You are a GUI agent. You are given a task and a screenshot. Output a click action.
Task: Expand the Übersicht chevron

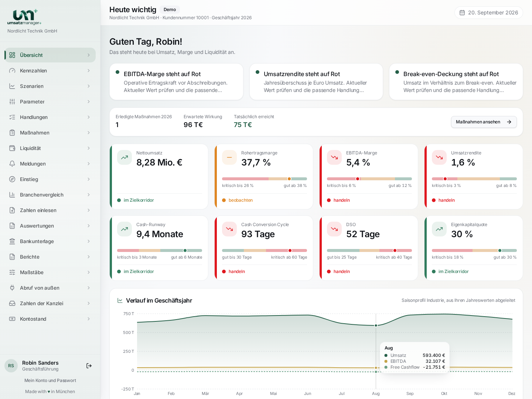click(89, 55)
